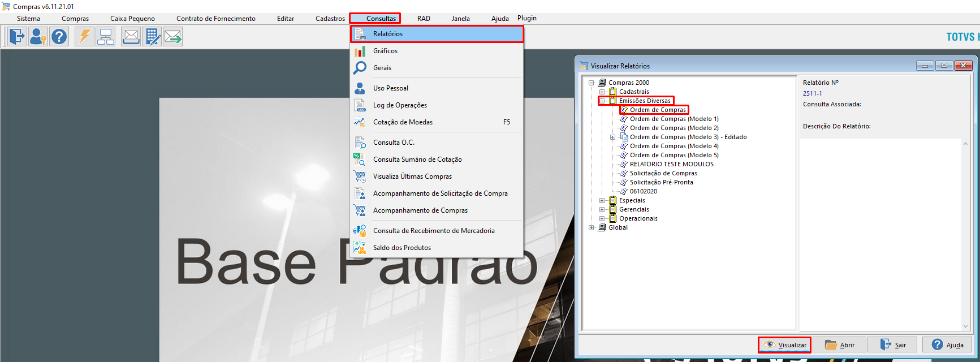Image resolution: width=980 pixels, height=362 pixels.
Task: Click description box scroll up arrow
Action: tap(965, 144)
